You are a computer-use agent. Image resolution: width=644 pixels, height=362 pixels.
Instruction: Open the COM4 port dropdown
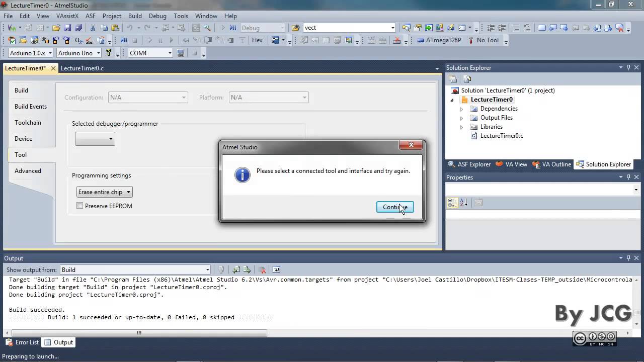coord(150,53)
